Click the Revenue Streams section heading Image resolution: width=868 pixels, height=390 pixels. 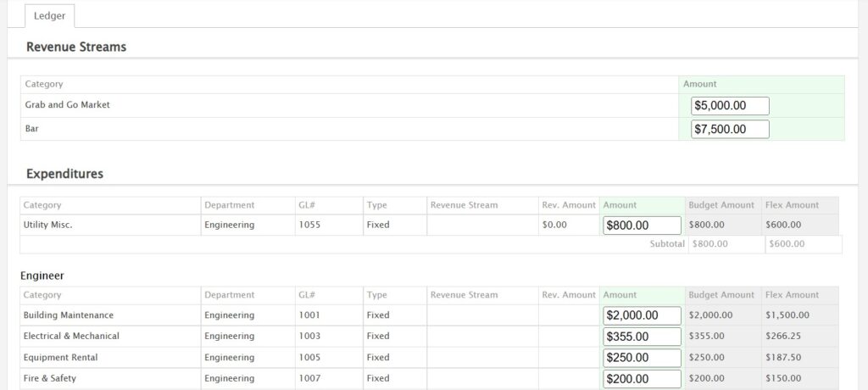tap(76, 47)
